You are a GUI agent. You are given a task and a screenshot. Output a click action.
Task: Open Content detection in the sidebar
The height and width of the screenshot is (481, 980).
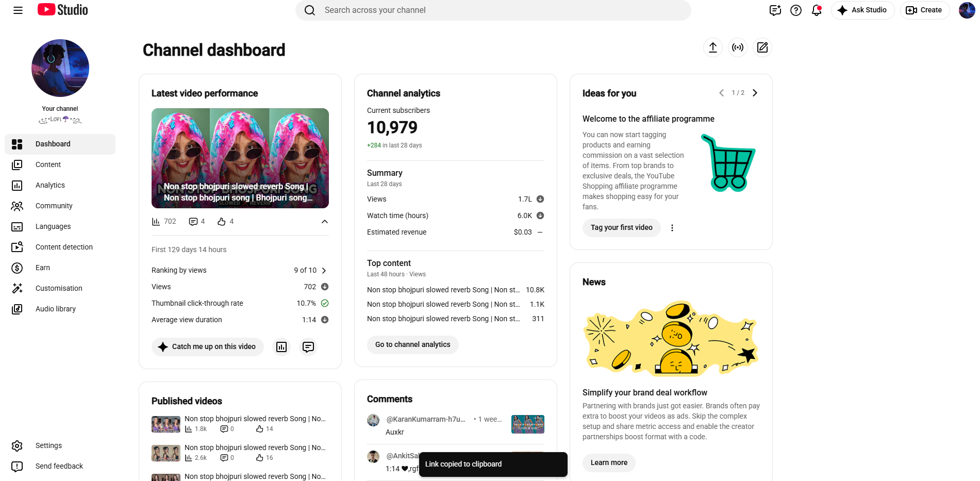[x=60, y=247]
